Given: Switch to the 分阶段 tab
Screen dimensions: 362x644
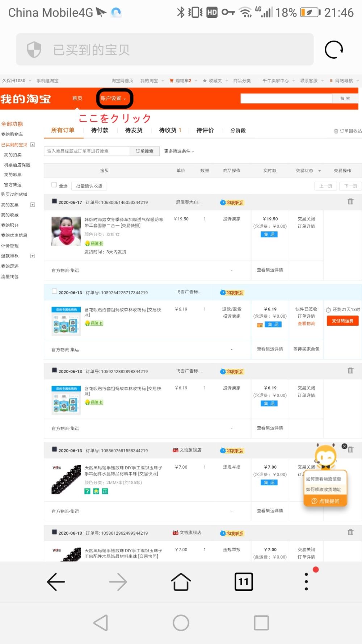Looking at the screenshot, I should point(238,130).
